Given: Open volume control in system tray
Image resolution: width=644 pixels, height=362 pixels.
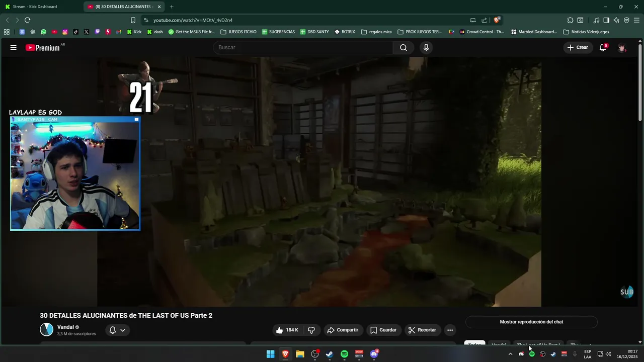Looking at the screenshot, I should click(x=608, y=354).
